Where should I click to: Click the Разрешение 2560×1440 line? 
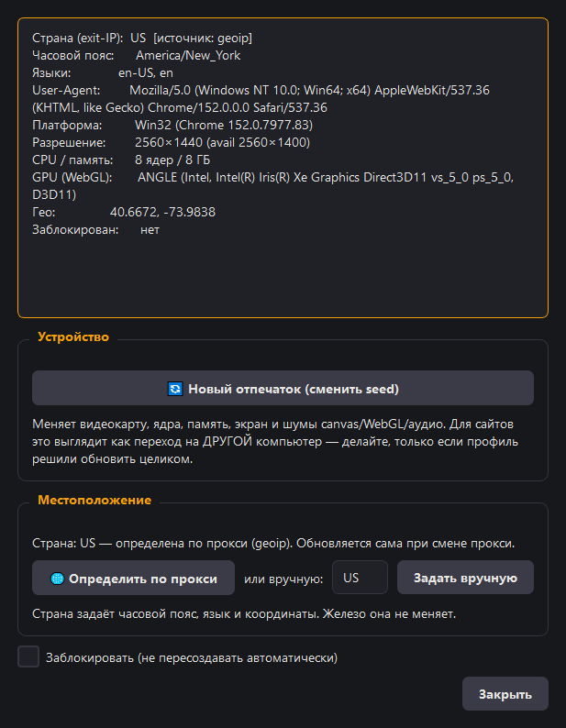(x=171, y=142)
